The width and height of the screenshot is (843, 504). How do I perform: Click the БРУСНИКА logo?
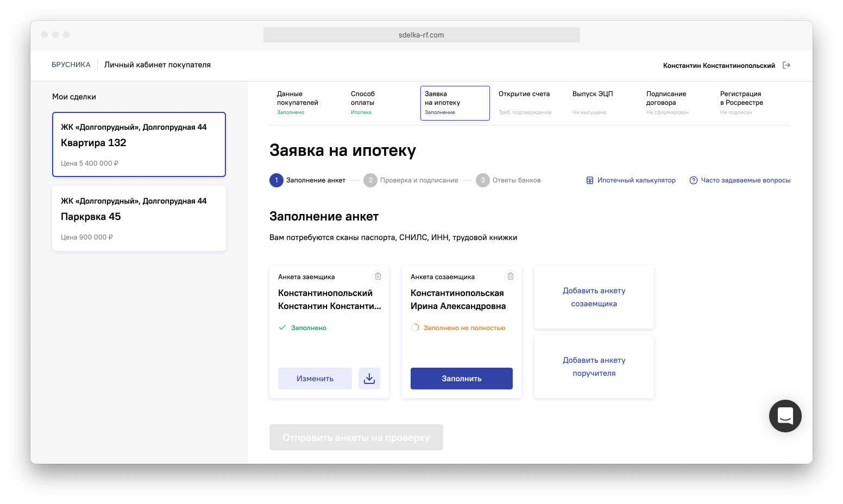pos(71,65)
